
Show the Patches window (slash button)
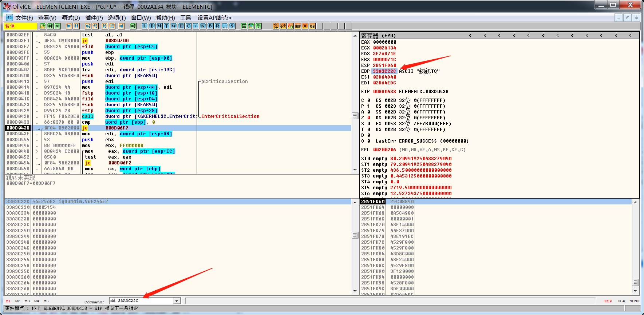click(196, 26)
